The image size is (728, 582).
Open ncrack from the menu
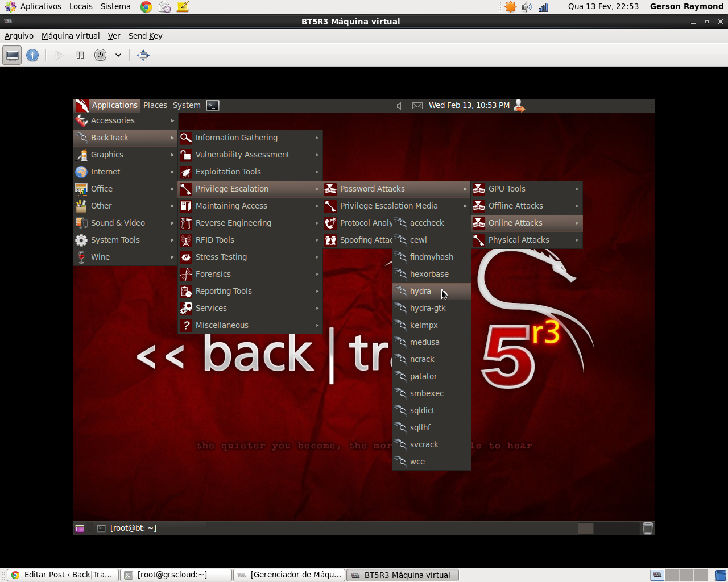(x=432, y=359)
